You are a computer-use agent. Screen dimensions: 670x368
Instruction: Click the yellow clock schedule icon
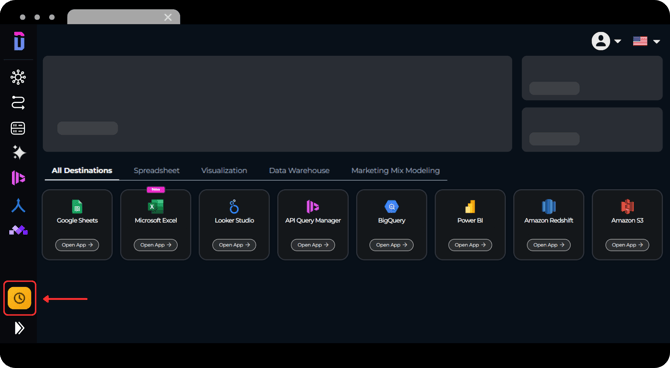point(19,298)
